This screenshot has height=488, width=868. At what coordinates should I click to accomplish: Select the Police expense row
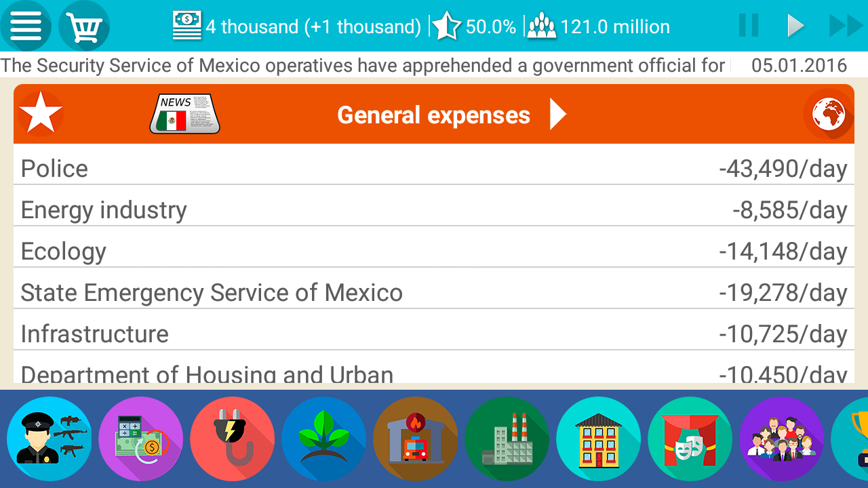(x=434, y=164)
